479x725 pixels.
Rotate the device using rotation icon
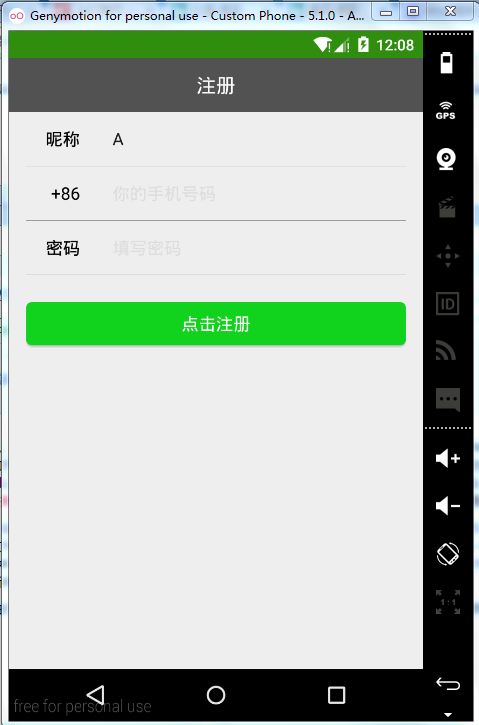coord(448,554)
